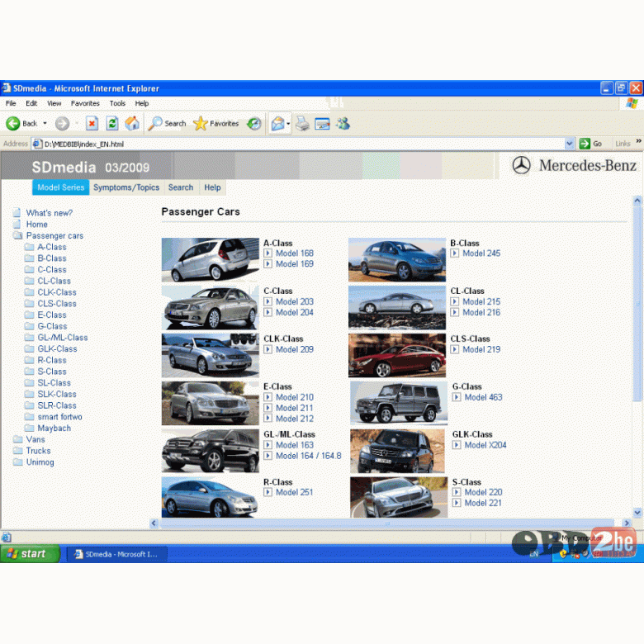
Task: Click the Mail envelope icon
Action: tap(277, 123)
